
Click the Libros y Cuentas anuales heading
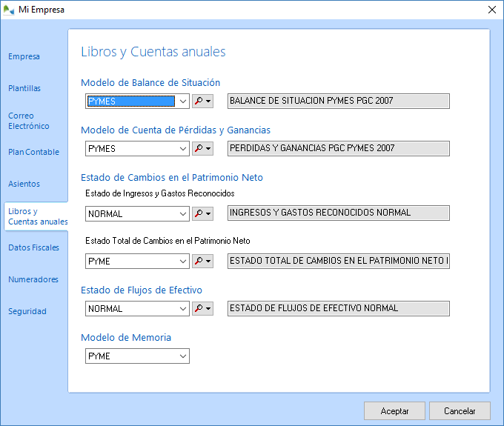point(153,52)
